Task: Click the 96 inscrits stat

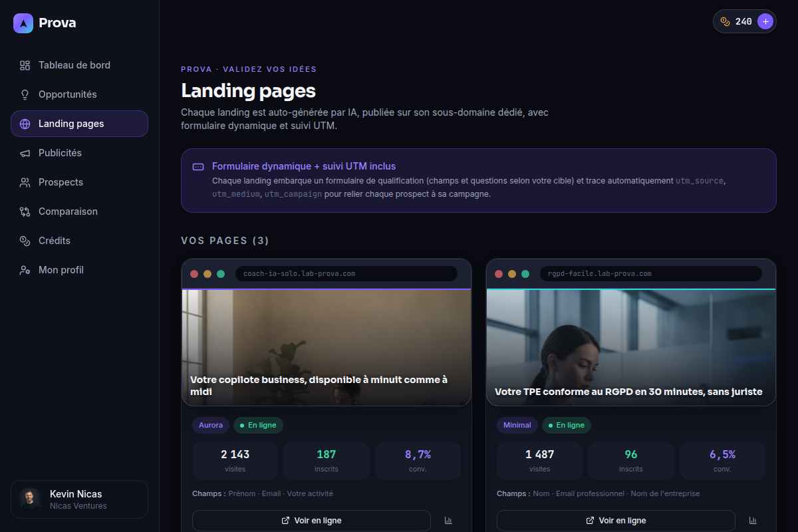Action: coord(631,461)
